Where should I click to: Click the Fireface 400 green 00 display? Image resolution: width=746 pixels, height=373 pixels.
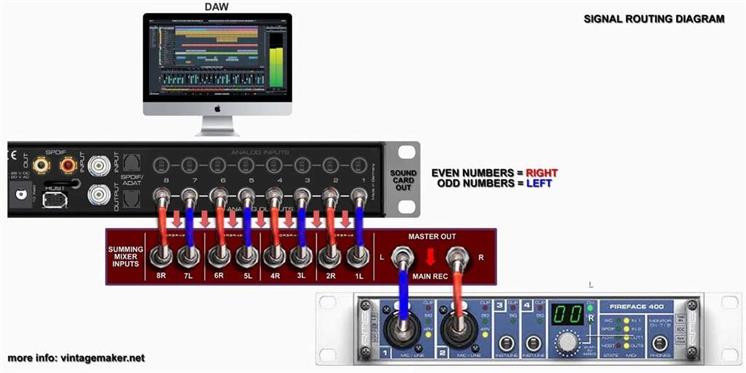tap(567, 314)
